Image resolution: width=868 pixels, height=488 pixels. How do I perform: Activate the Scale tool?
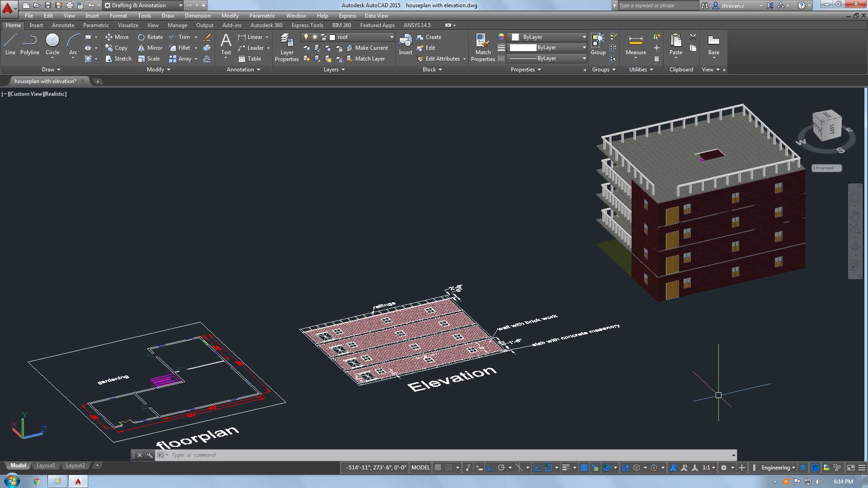tap(149, 59)
